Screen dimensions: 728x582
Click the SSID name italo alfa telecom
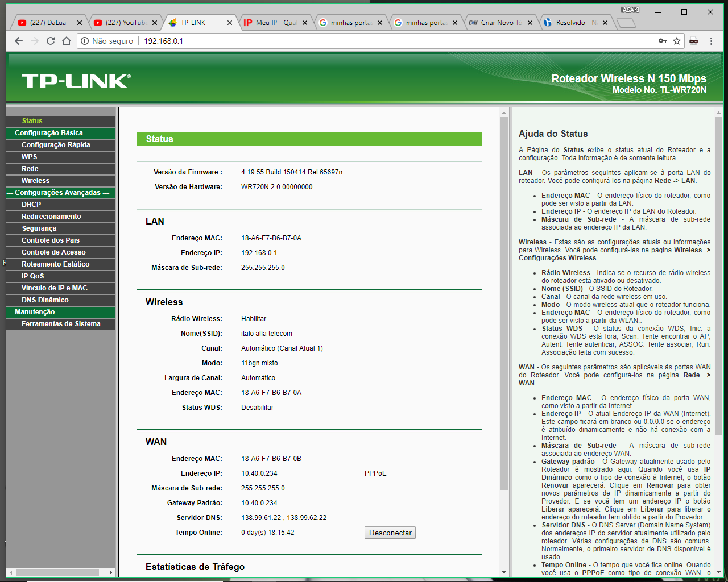[x=267, y=334]
